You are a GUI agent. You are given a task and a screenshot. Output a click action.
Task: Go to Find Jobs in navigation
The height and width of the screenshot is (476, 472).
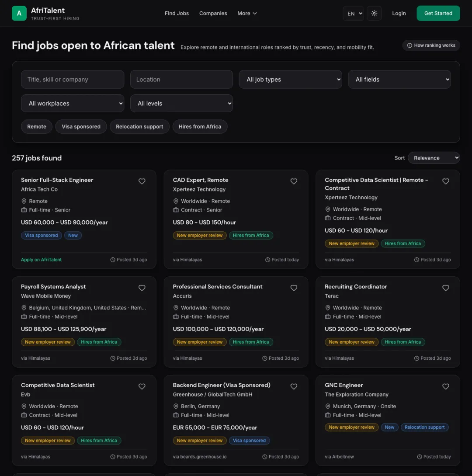pyautogui.click(x=177, y=14)
